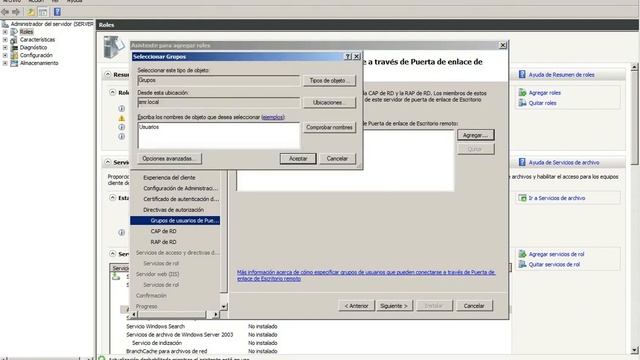
Task: Collapse the Servicios de archivo section chevron
Action: 108,162
